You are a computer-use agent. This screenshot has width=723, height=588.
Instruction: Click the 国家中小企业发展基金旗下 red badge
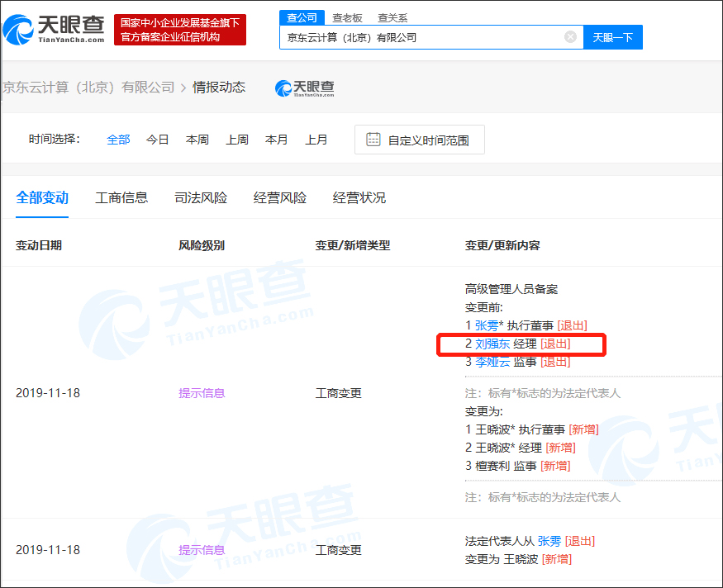tap(178, 29)
